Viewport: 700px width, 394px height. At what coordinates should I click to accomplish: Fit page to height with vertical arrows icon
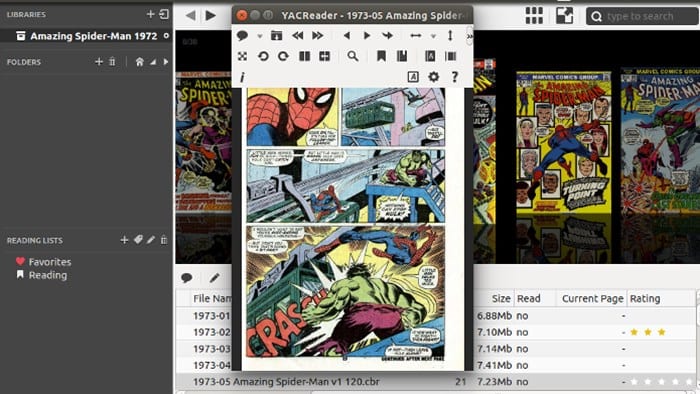tap(450, 35)
